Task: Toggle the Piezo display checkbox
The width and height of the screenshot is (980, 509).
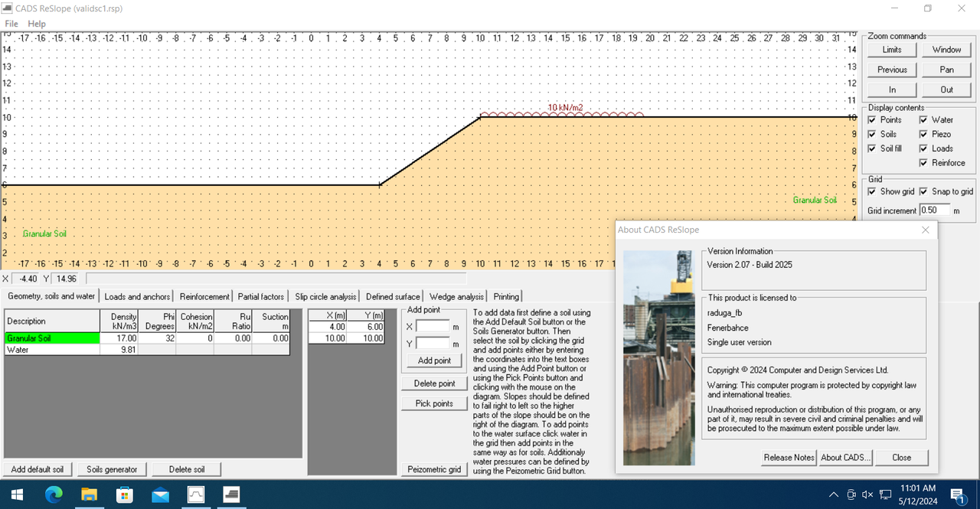Action: [x=923, y=135]
